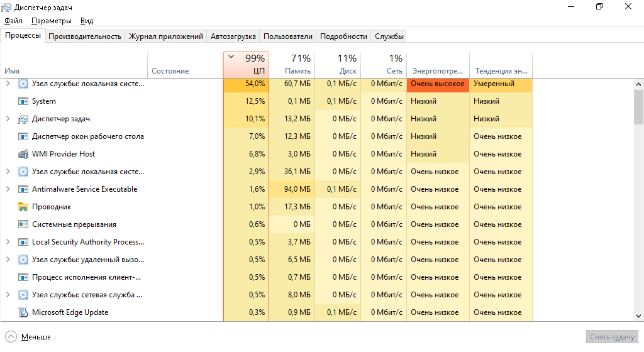Collapse details with the Меньше arrow button
Image resolution: width=644 pixels, height=352 pixels.
coord(11,337)
